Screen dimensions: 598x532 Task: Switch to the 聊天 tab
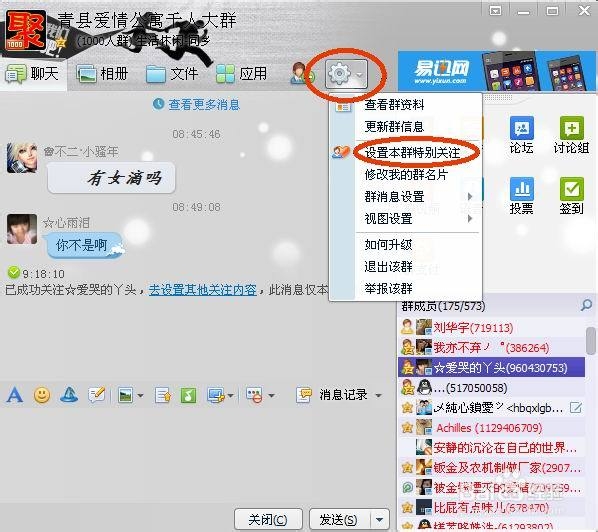[x=33, y=74]
